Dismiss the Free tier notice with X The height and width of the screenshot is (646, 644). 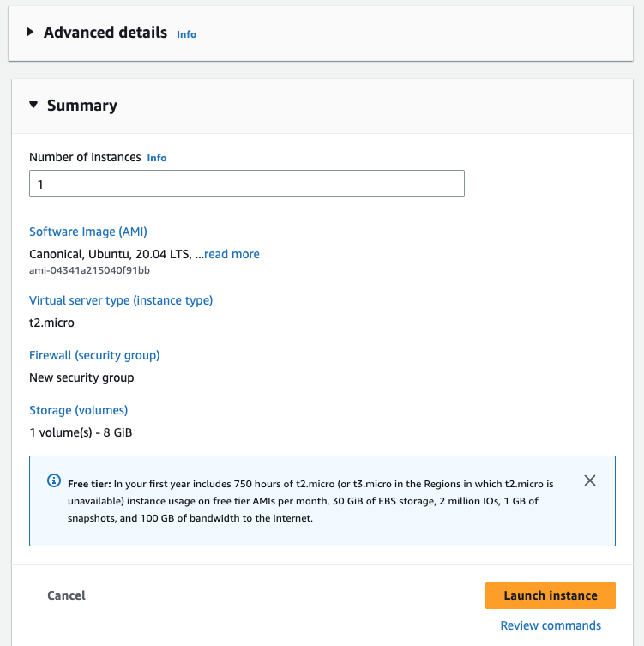(x=590, y=480)
